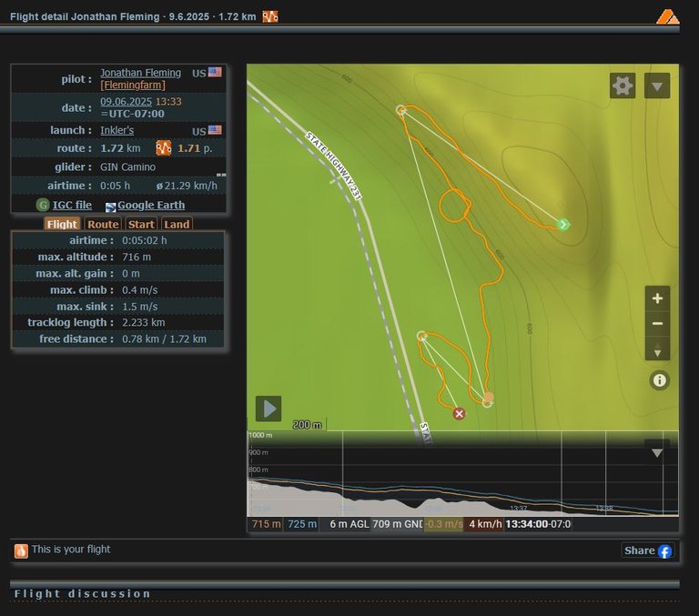Open Inkler's launch site link
Screen dimensions: 699x616
click(116, 131)
